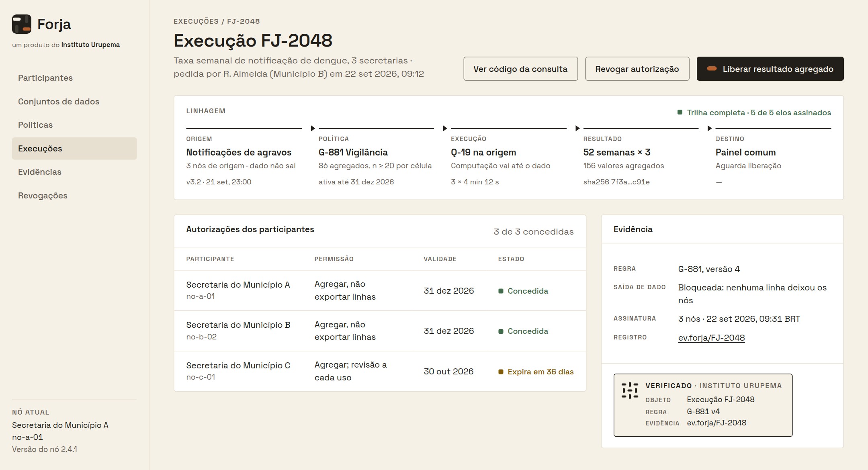Image resolution: width=868 pixels, height=470 pixels.
Task: Select Execuções in the sidebar
Action: (x=74, y=149)
